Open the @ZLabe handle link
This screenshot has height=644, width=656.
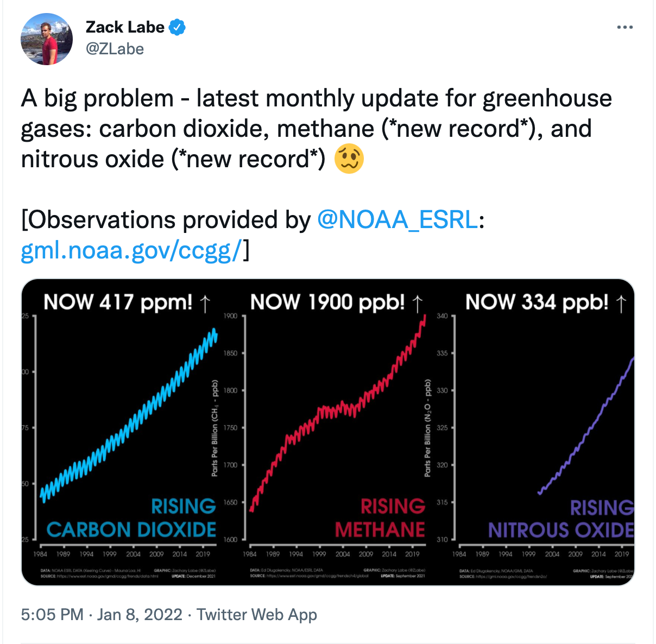pyautogui.click(x=115, y=49)
